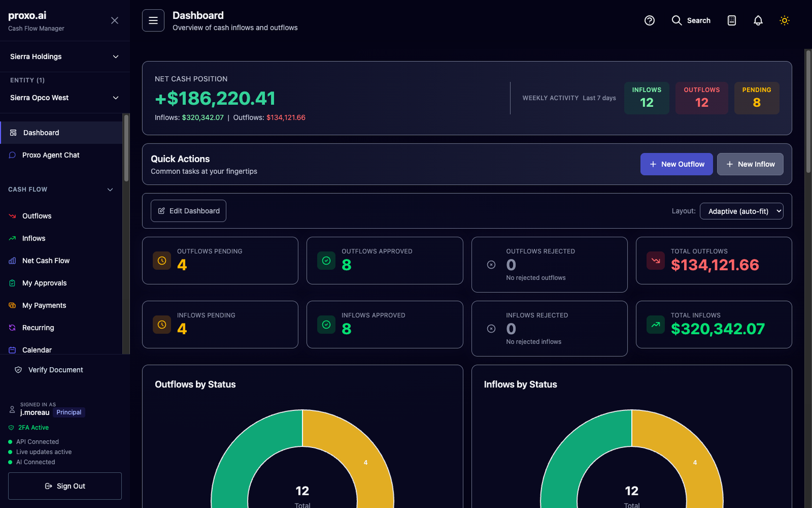Click the Outflows trend-down sidebar icon
The image size is (812, 508).
[x=12, y=216]
